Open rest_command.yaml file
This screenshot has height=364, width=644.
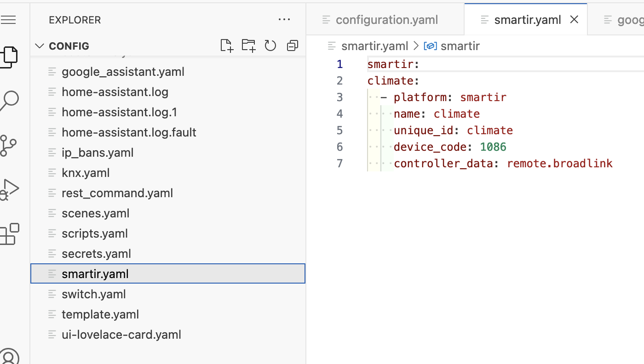[x=168, y=193]
